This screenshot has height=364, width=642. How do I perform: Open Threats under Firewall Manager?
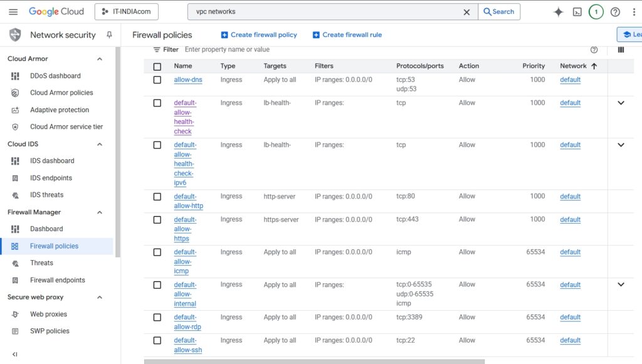(x=41, y=263)
